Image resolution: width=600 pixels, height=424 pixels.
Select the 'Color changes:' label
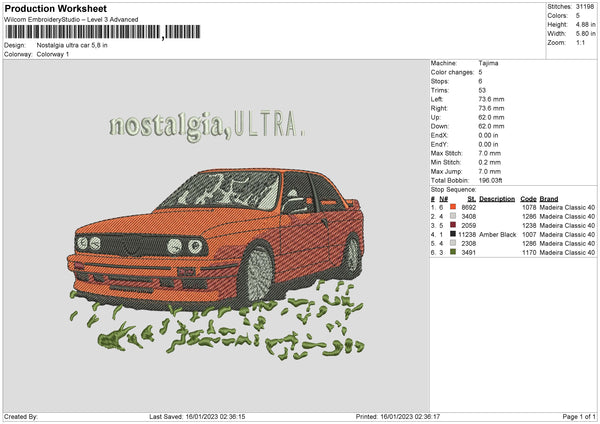(452, 72)
